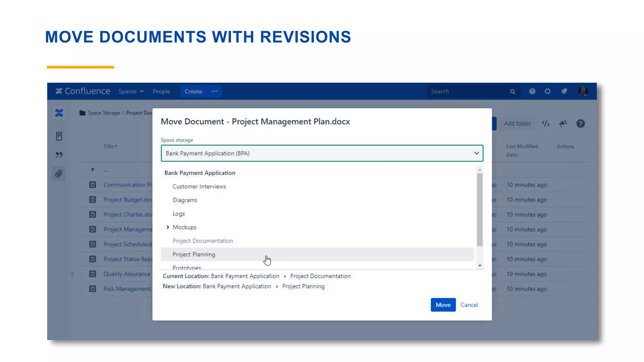
Task: Click the search magnifier icon
Action: (513, 91)
